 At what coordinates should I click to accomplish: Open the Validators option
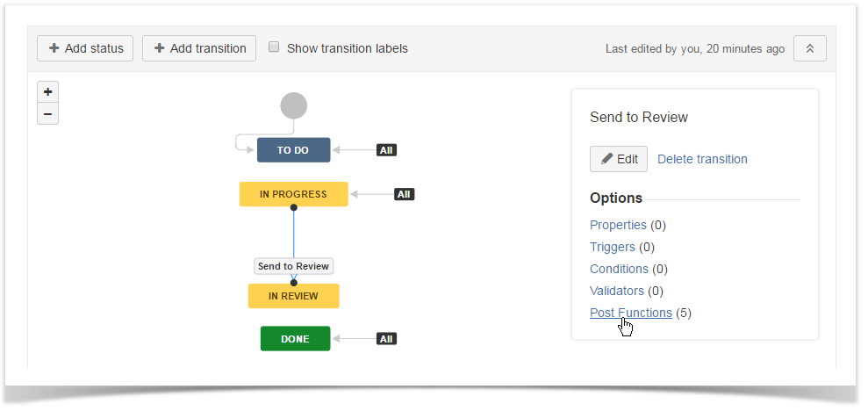tap(617, 291)
